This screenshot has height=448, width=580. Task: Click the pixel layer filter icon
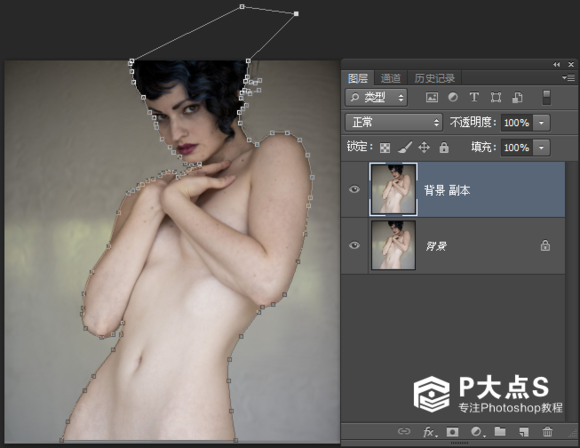pyautogui.click(x=432, y=98)
